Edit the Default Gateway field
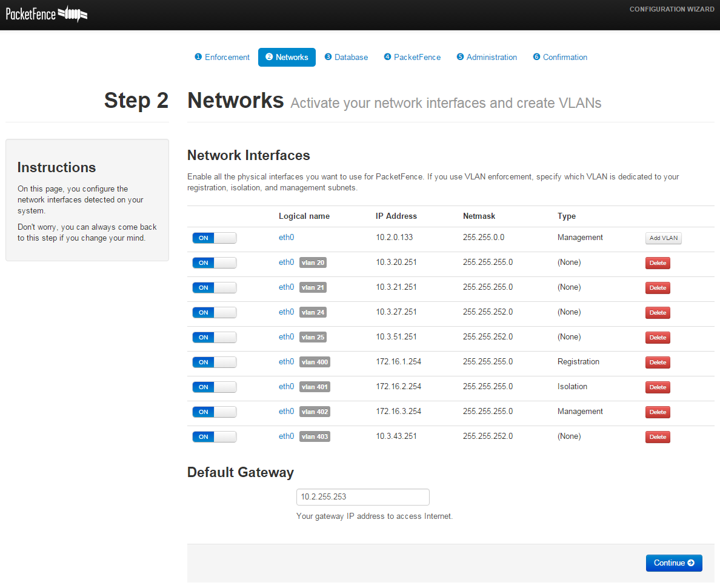Screen dimensions: 720x588 coord(362,496)
